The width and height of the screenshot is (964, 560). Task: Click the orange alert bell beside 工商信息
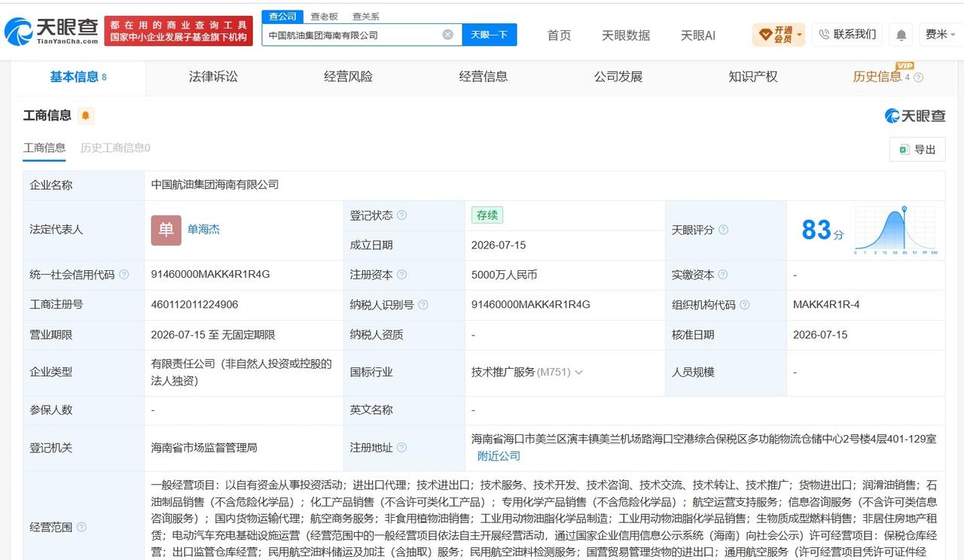[x=86, y=115]
